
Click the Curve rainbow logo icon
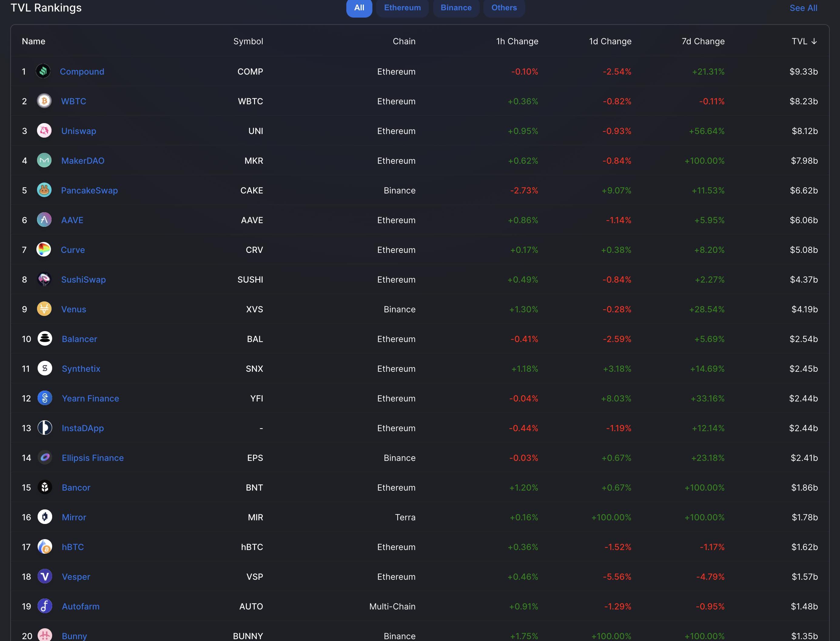pos(44,250)
